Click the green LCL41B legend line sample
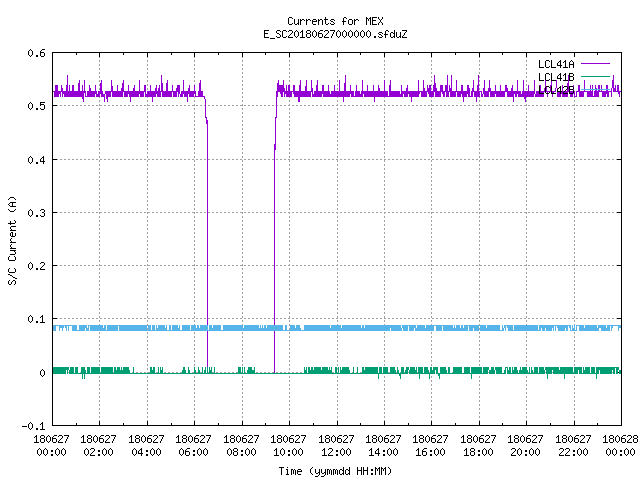 595,76
